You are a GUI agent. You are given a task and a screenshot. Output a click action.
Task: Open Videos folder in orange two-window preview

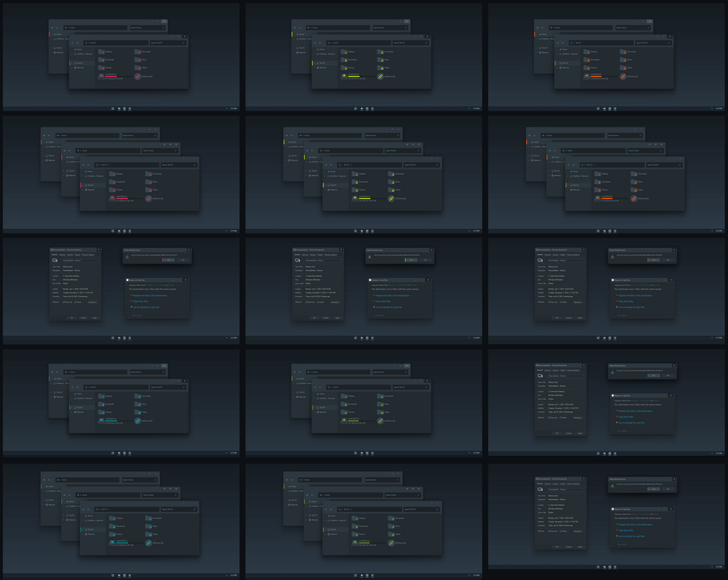click(x=623, y=68)
